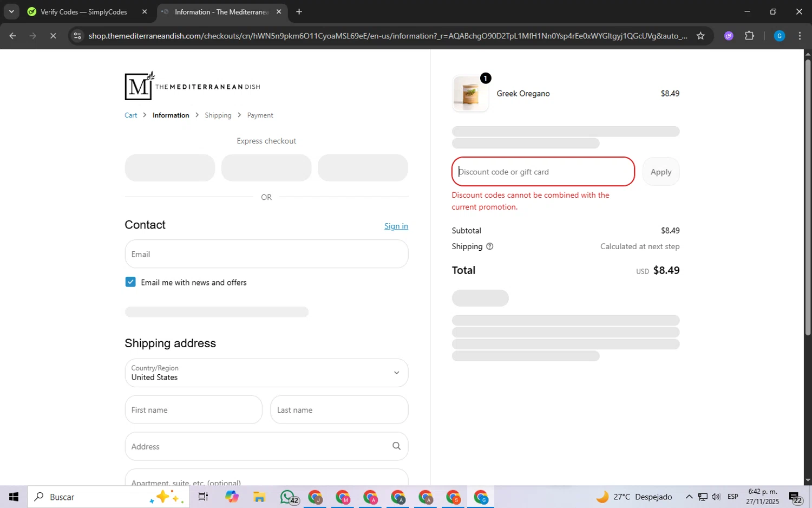Open the Chrome three-dot menu
The width and height of the screenshot is (812, 508).
click(x=800, y=36)
